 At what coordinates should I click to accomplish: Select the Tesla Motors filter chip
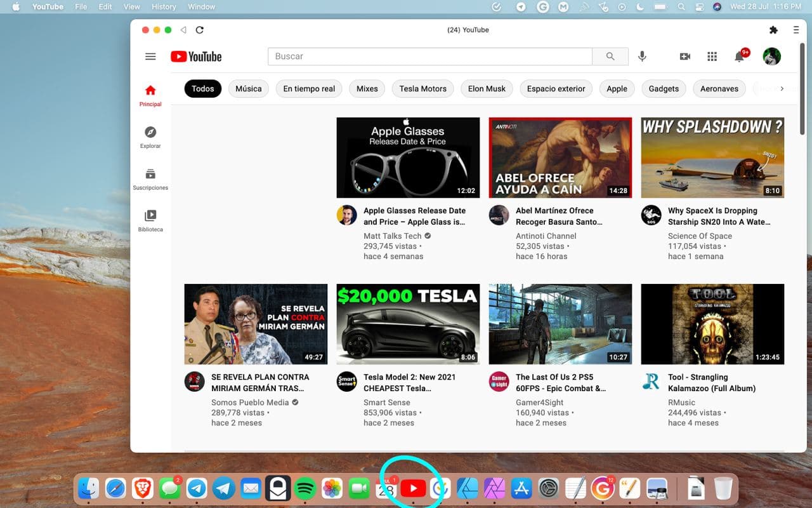(422, 89)
